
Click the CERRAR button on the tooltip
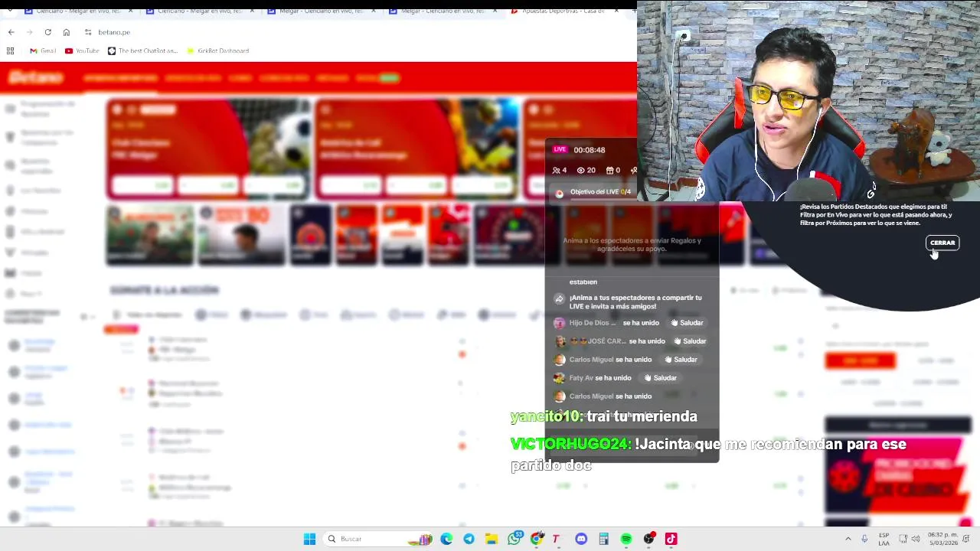point(942,243)
